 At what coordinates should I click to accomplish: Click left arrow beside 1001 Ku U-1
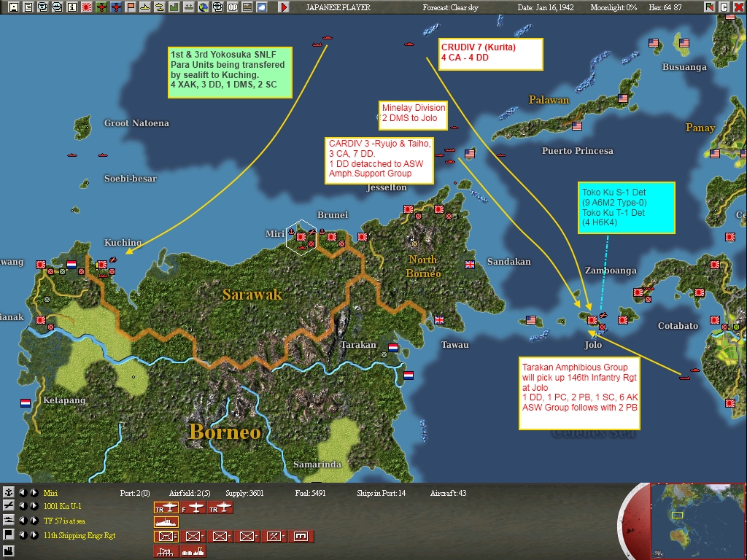[23, 506]
